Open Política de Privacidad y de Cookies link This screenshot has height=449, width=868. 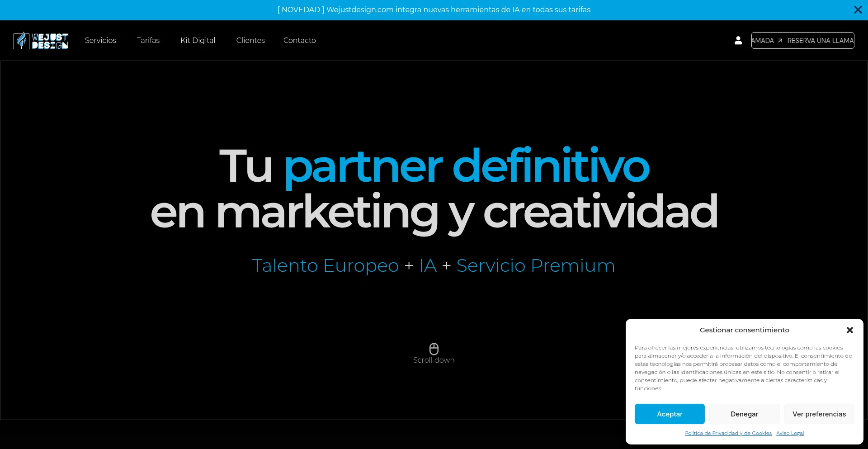coord(728,433)
